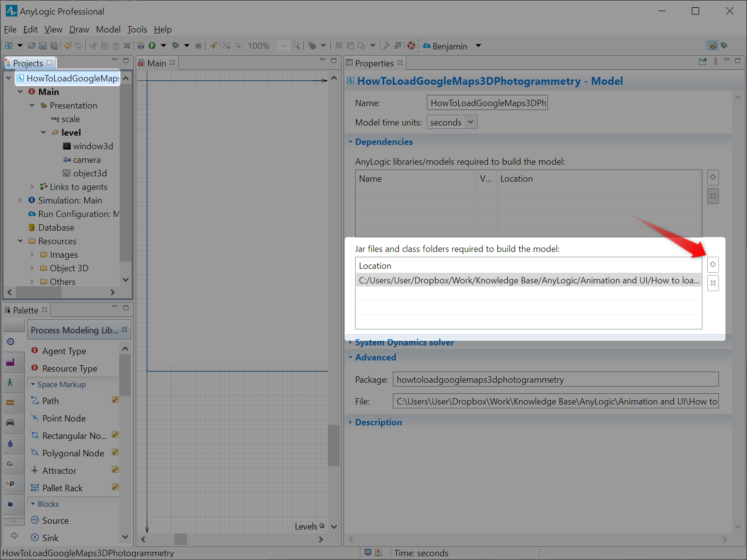Add a Jar file using plus button

pyautogui.click(x=713, y=264)
